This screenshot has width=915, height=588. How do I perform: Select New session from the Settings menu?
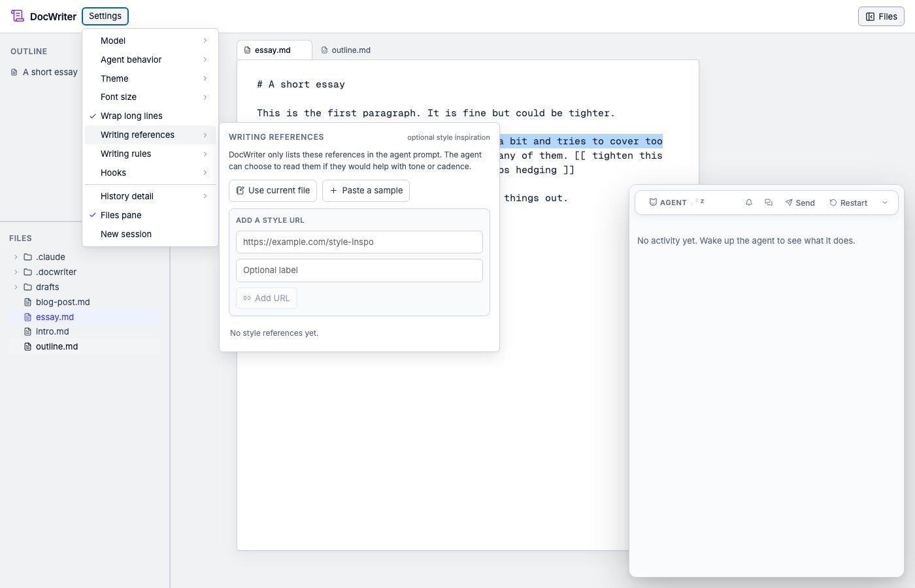coord(150,235)
